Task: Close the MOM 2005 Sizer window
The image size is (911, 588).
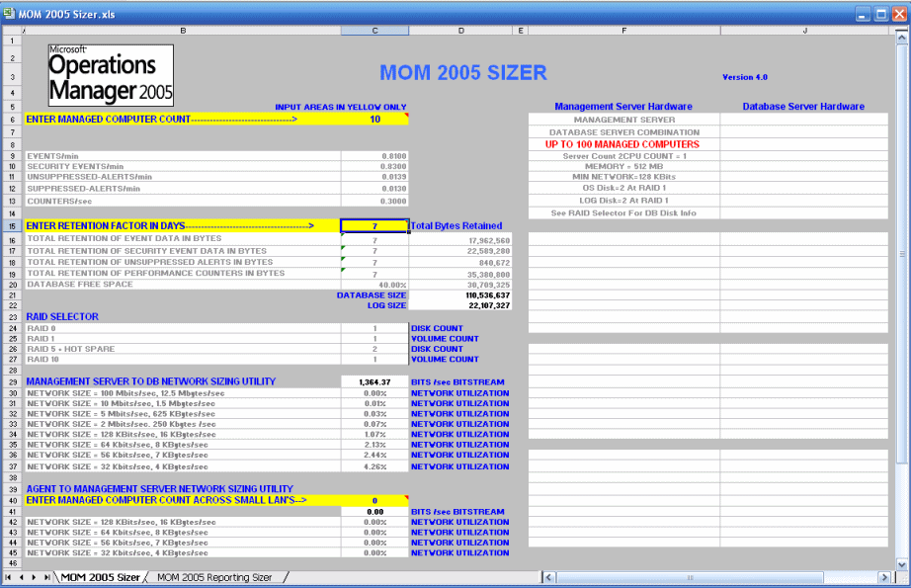Action: coord(899,14)
